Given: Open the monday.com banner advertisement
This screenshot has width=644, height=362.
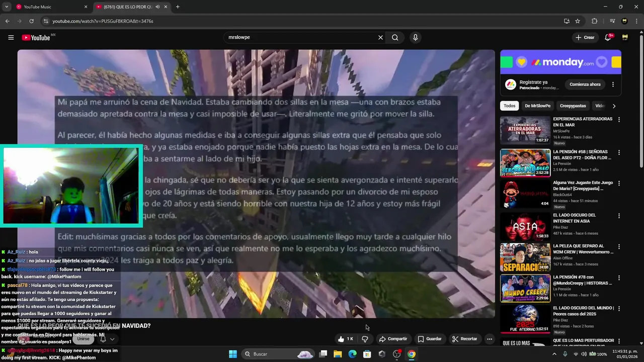Looking at the screenshot, I should tap(560, 62).
